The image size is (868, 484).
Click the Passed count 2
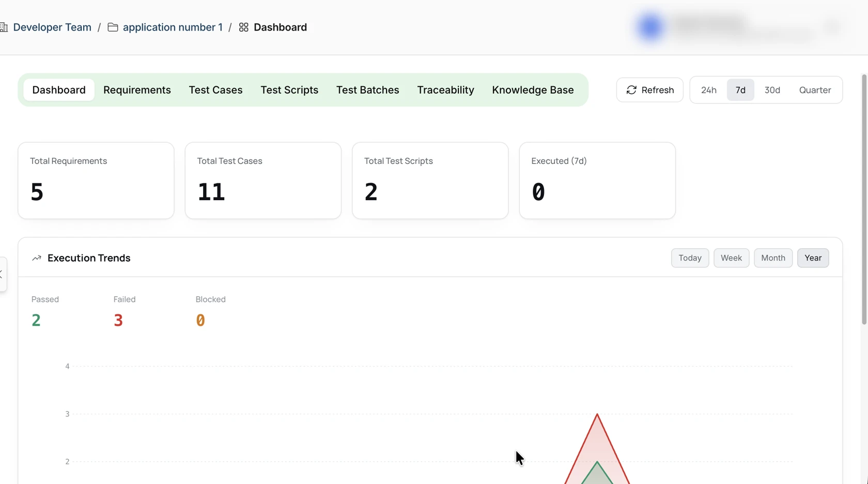pos(36,321)
